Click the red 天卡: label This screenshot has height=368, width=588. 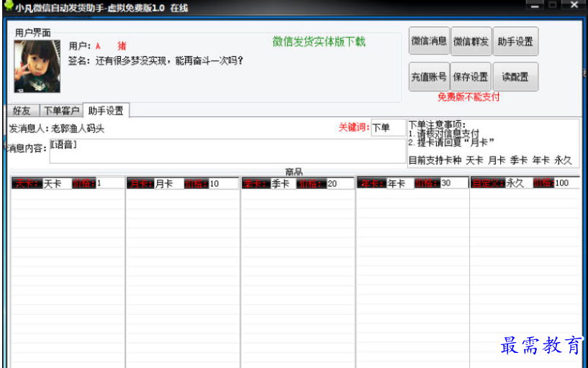pyautogui.click(x=27, y=183)
